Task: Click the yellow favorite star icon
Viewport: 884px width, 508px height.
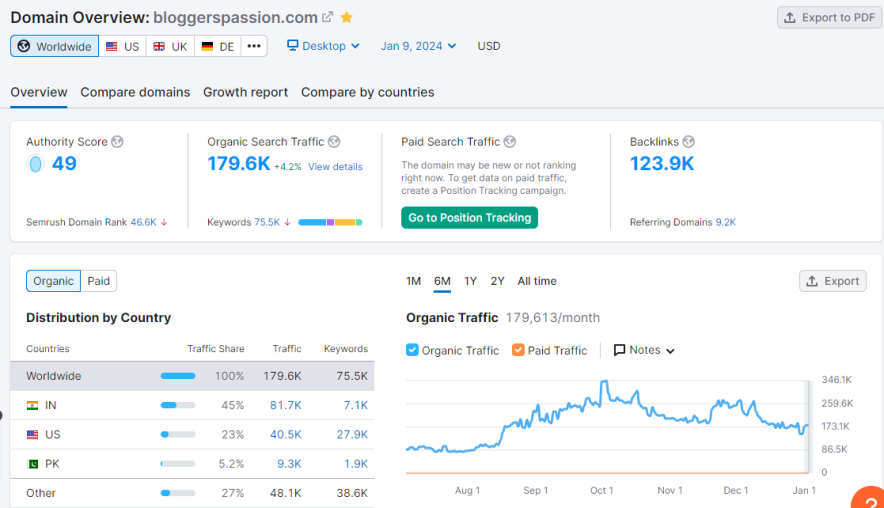Action: click(346, 17)
